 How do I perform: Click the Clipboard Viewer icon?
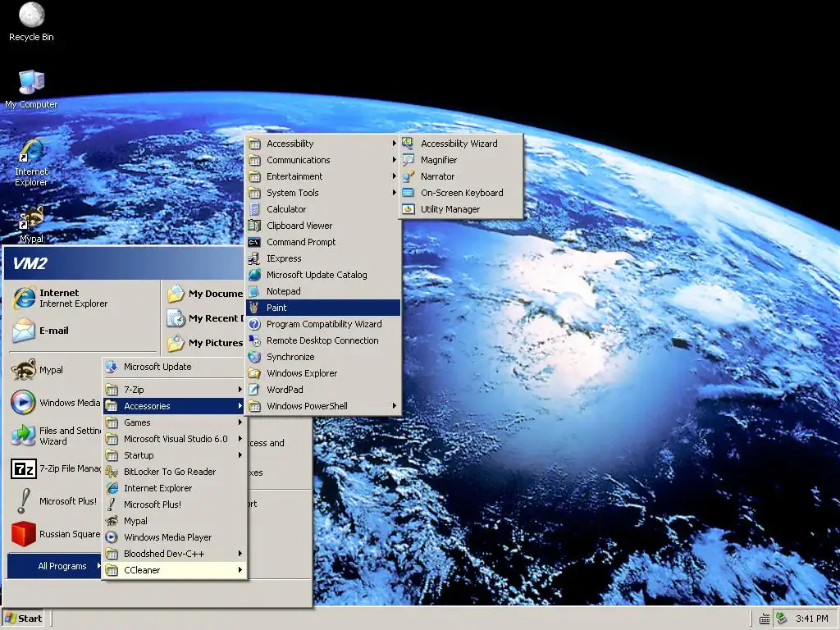click(x=254, y=226)
